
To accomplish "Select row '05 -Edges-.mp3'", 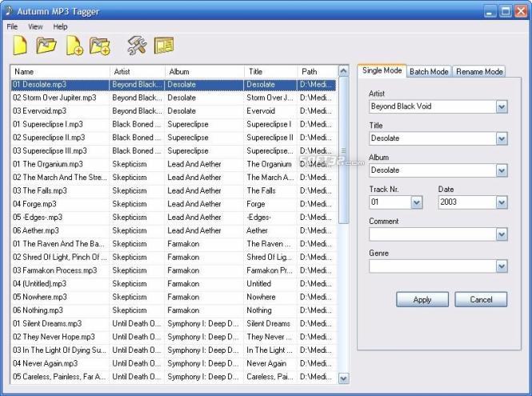I will (x=174, y=217).
